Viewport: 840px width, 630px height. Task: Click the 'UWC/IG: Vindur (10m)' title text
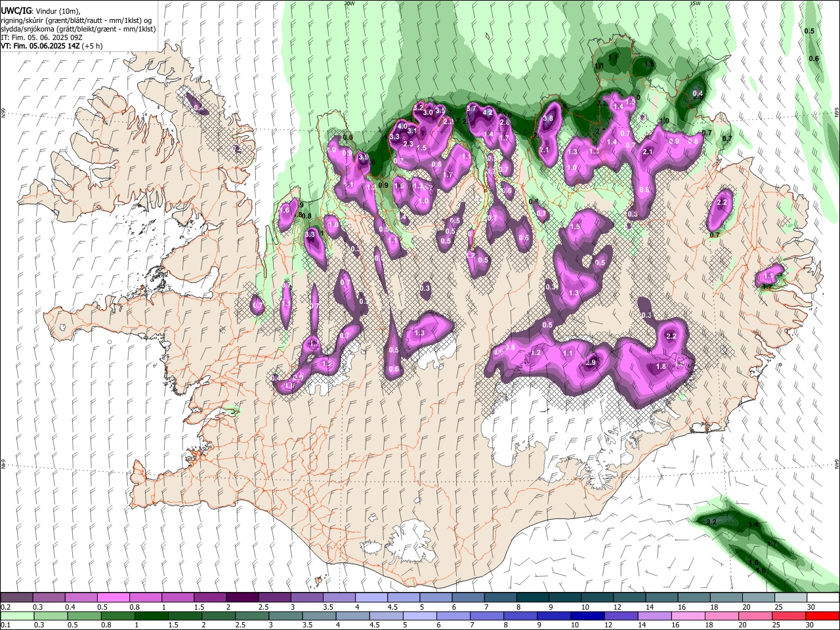coord(40,11)
